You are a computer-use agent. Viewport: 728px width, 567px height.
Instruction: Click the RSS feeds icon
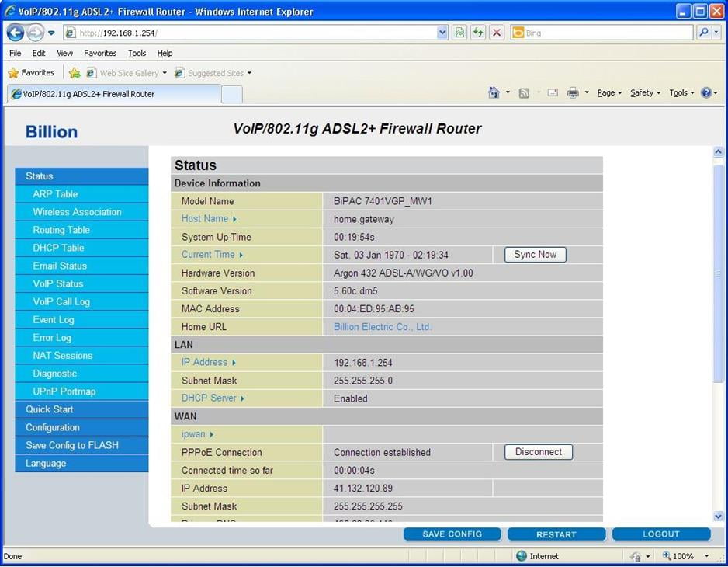524,93
